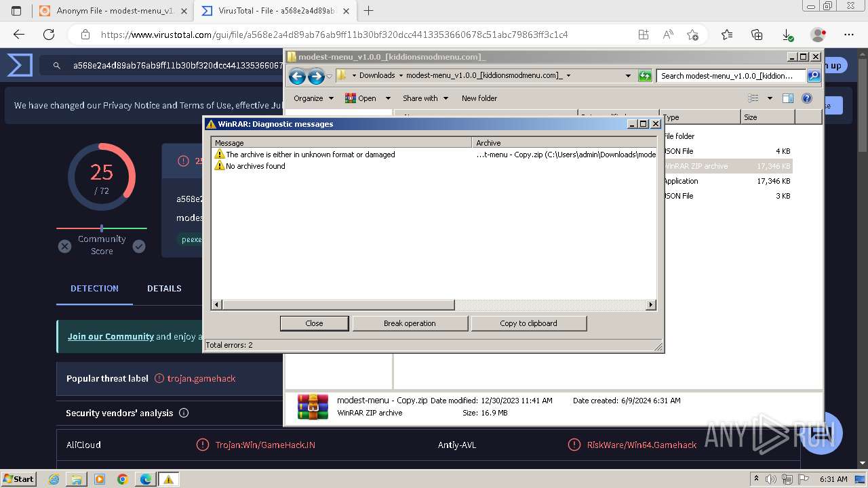
Task: Sort by the Type column header
Action: tap(701, 117)
